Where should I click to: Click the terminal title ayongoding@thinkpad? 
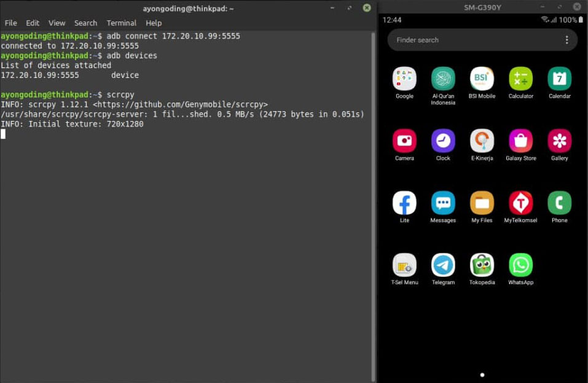[x=188, y=9]
